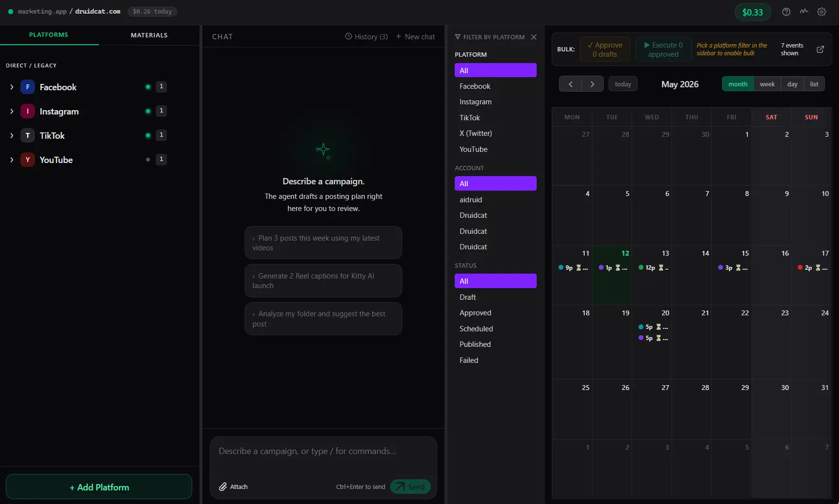The image size is (839, 504).
Task: Open chat History (3)
Action: click(x=366, y=37)
